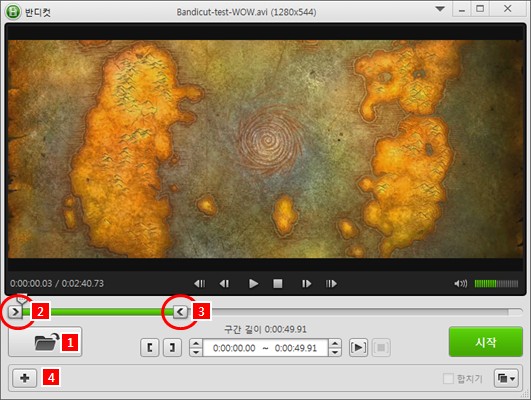This screenshot has height=400, width=531.
Task: Step forward one frame
Action: [306, 283]
